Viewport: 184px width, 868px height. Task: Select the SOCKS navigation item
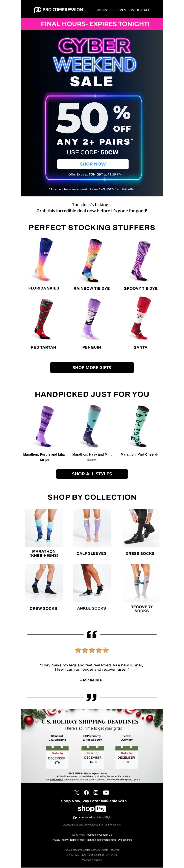click(101, 10)
